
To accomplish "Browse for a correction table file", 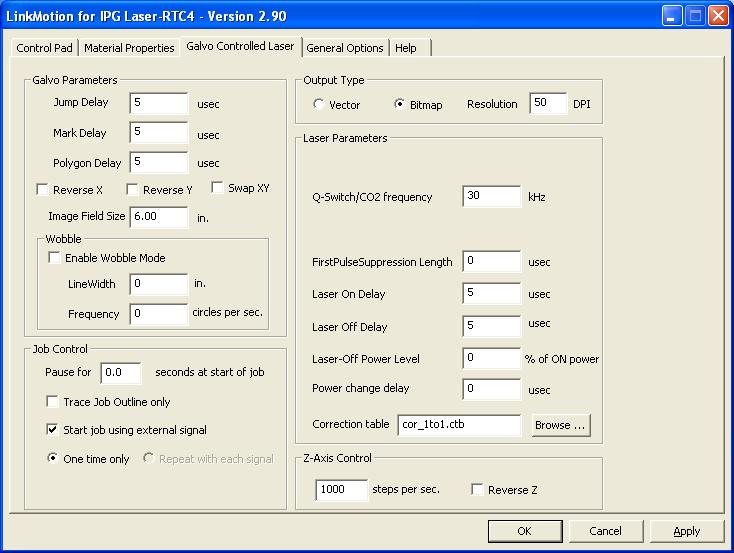I will (x=561, y=425).
